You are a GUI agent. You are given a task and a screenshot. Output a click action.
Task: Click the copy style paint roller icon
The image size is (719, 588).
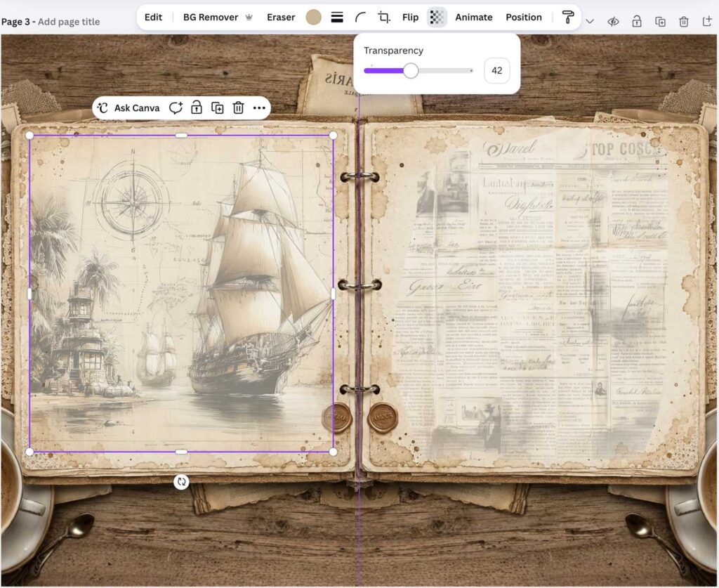pos(567,18)
